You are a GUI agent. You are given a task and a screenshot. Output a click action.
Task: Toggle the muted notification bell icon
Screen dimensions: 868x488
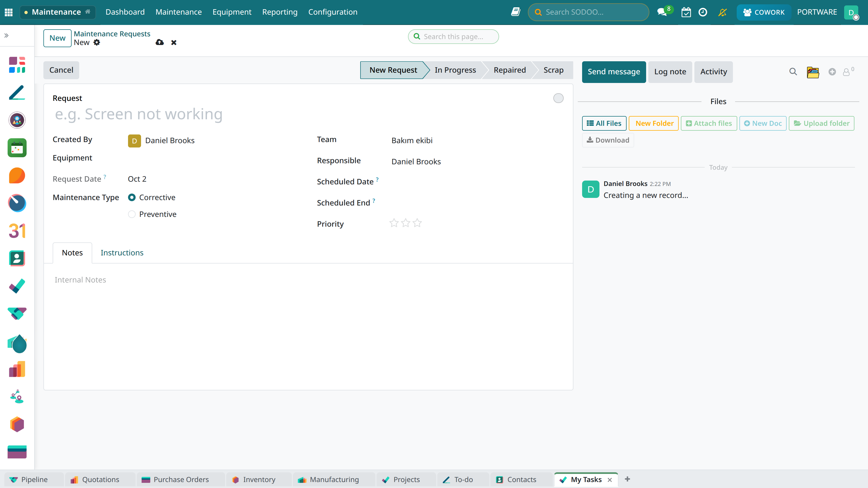(x=722, y=12)
